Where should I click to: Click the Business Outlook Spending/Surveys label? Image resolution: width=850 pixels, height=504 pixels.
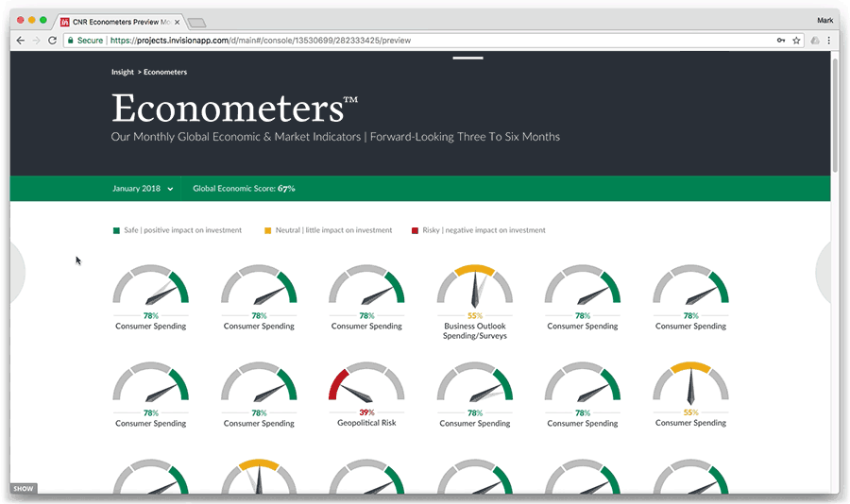tap(475, 331)
